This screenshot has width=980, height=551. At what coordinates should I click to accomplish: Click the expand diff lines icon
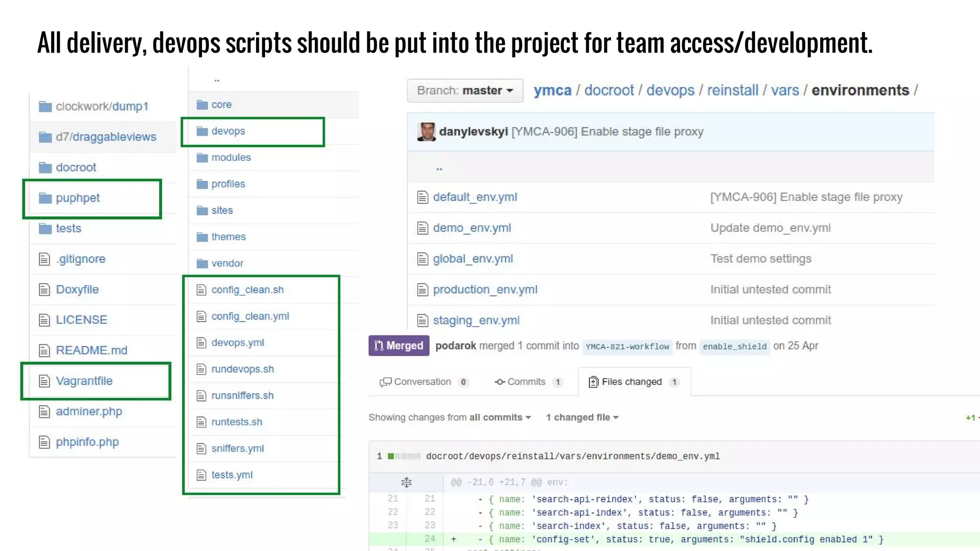point(406,482)
